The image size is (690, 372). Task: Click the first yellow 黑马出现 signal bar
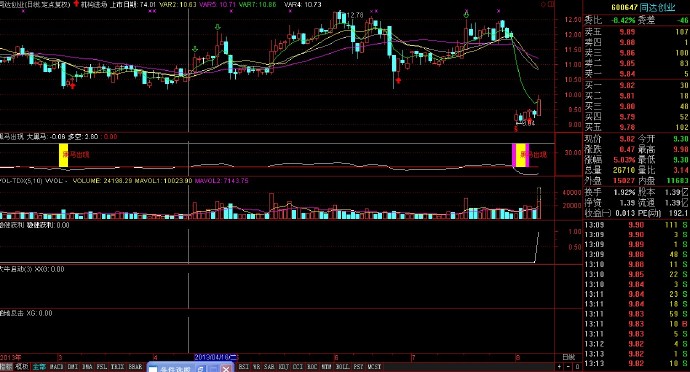click(x=63, y=155)
